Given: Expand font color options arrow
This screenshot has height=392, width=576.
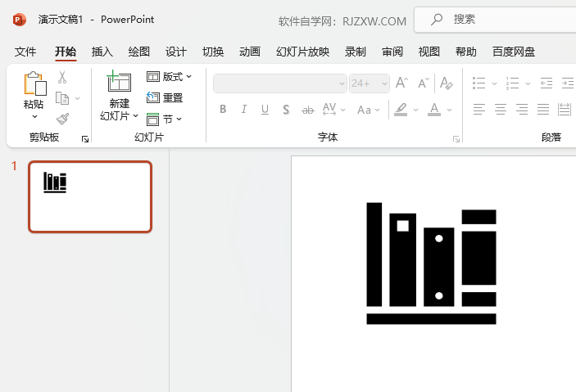Looking at the screenshot, I should click(449, 110).
